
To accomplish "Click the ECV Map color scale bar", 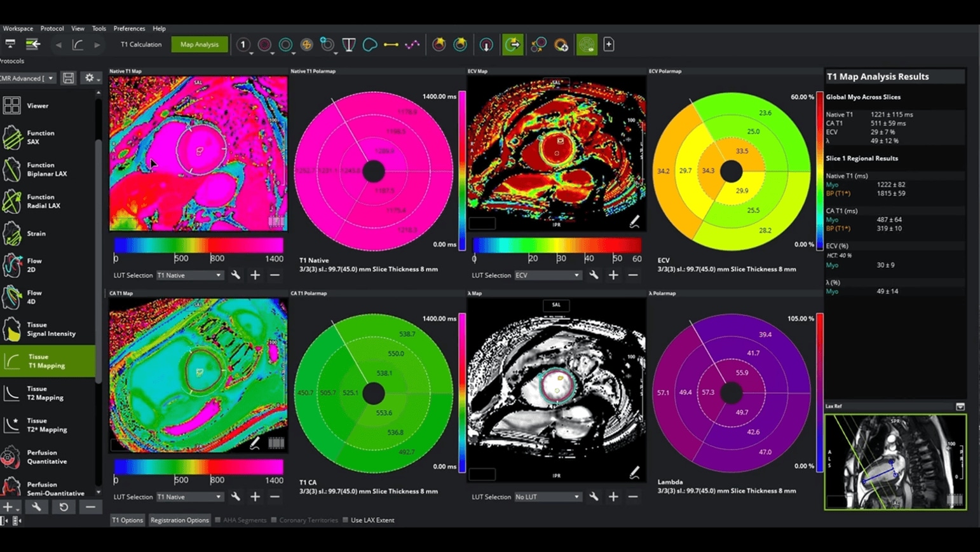I will (557, 245).
